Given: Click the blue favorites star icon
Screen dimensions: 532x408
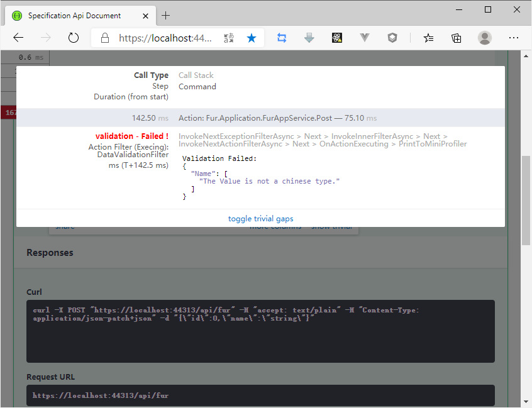Looking at the screenshot, I should [252, 38].
